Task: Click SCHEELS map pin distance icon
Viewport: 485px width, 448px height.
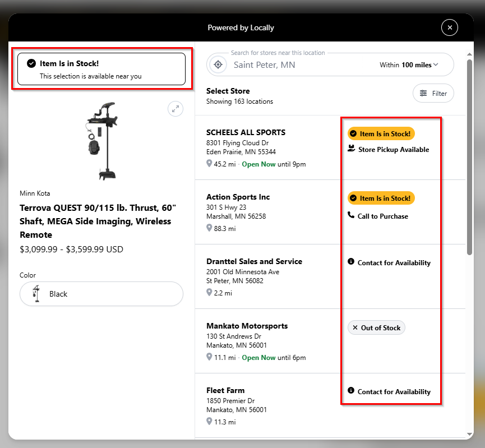Action: click(x=209, y=163)
